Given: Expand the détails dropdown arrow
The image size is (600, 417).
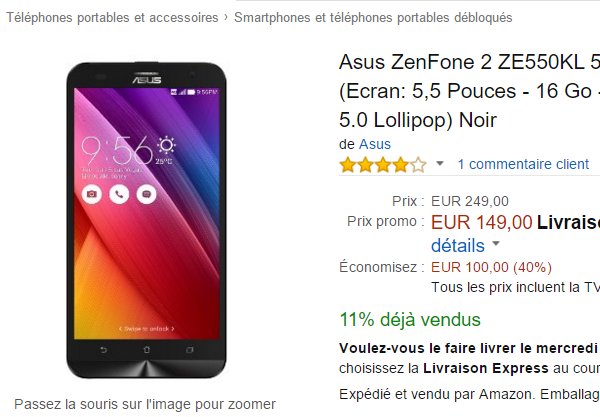Looking at the screenshot, I should point(496,243).
